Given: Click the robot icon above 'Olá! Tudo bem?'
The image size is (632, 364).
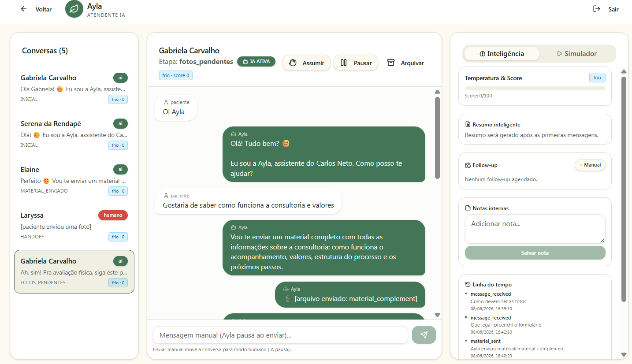Looking at the screenshot, I should coord(234,134).
